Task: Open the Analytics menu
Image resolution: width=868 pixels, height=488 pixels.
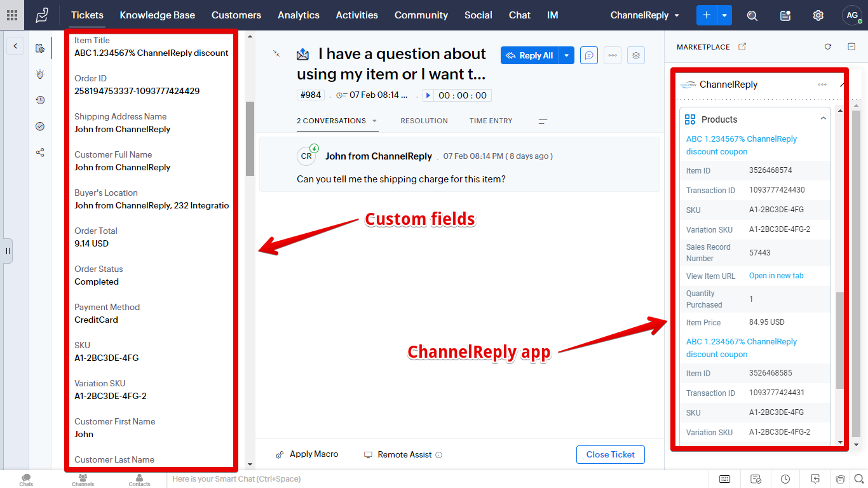Action: [299, 15]
